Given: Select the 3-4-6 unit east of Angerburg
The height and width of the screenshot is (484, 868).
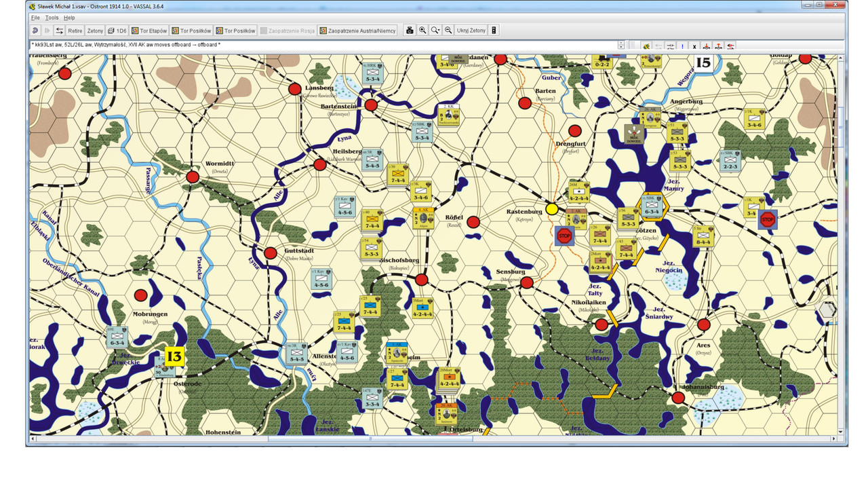Looking at the screenshot, I should [753, 119].
